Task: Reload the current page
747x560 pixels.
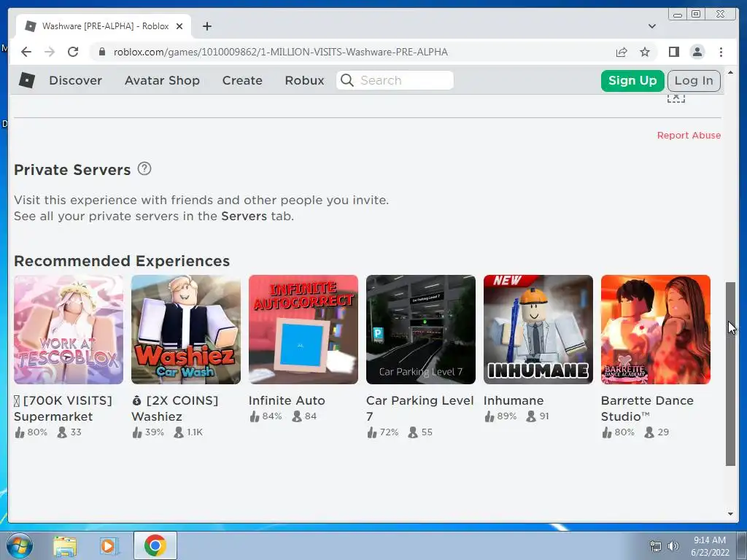Action: 73,52
